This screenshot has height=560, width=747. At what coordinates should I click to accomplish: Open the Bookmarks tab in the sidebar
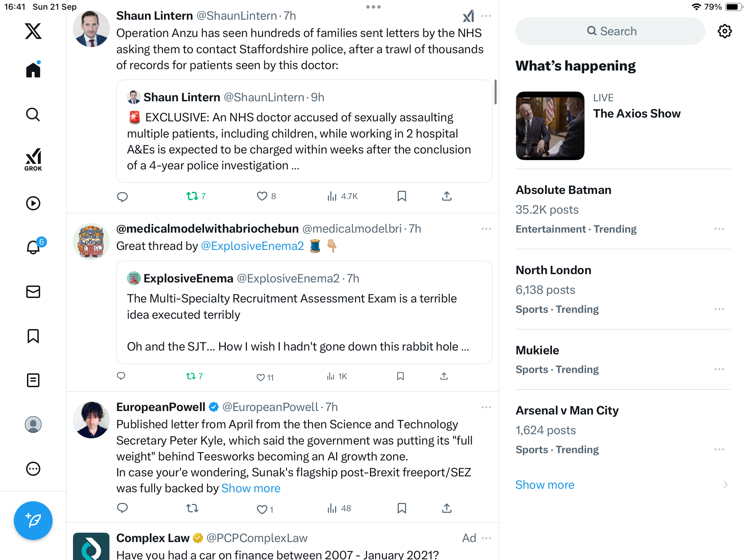(x=33, y=336)
